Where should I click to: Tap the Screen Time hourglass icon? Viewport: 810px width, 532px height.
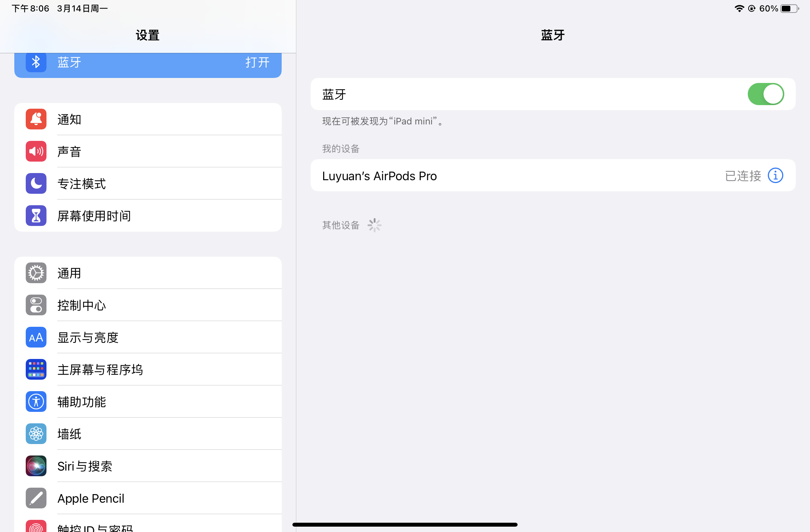[36, 215]
